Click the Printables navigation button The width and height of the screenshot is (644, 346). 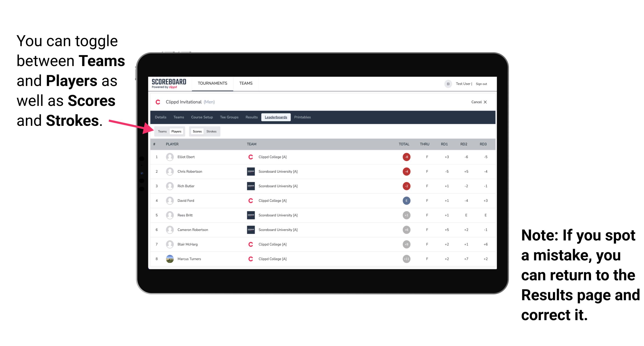tap(303, 117)
